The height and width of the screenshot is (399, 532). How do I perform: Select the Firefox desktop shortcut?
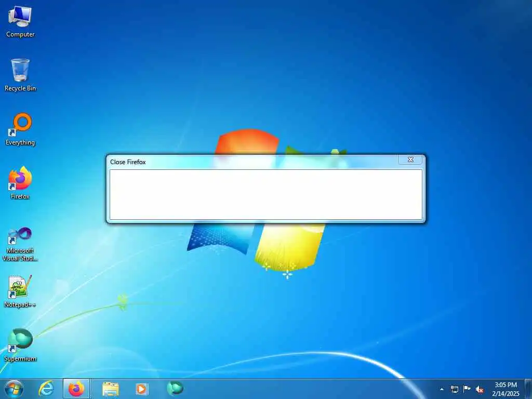click(x=20, y=182)
